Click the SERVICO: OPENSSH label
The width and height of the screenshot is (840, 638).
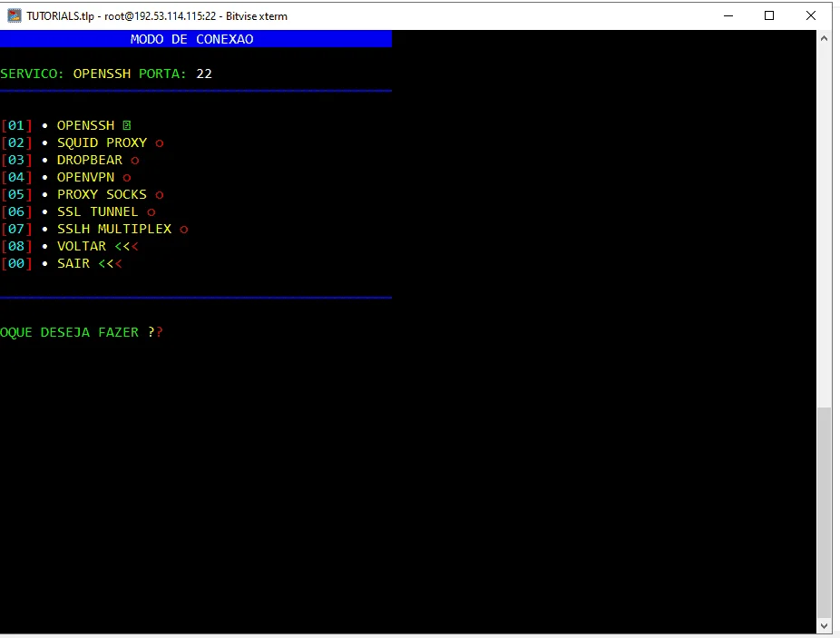point(65,74)
